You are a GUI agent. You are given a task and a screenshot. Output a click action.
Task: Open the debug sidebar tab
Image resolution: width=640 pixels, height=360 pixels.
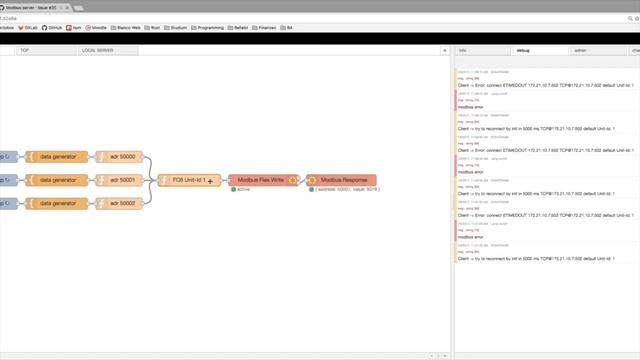540,51
